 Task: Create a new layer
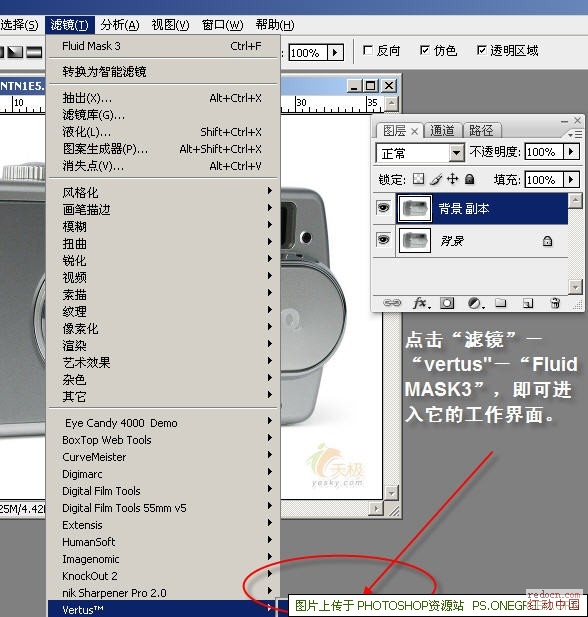click(x=528, y=303)
